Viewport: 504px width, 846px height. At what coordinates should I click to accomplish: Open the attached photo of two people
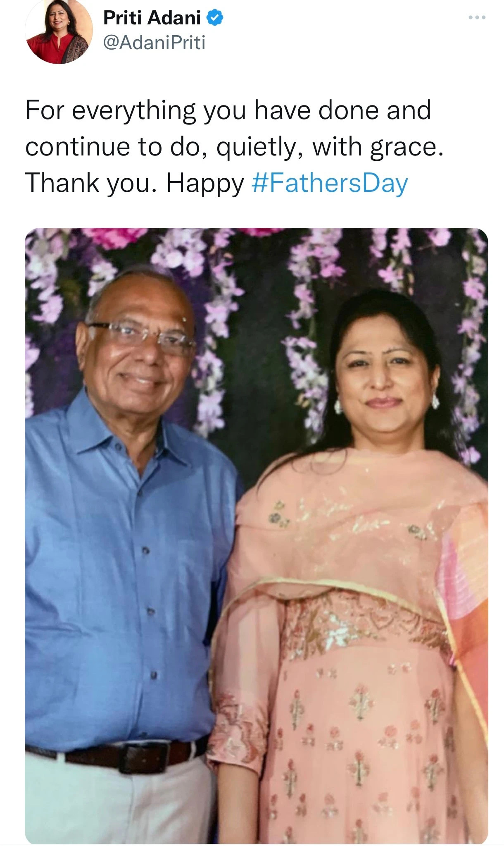[257, 536]
